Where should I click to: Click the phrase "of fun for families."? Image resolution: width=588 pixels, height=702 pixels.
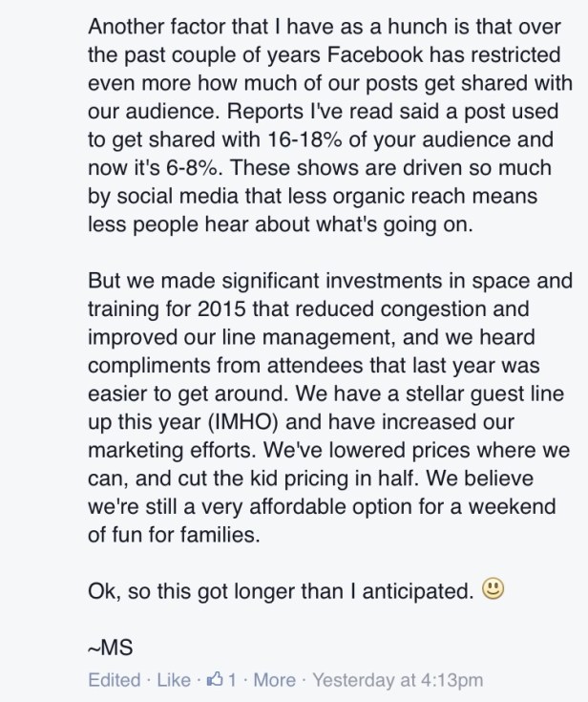[173, 534]
